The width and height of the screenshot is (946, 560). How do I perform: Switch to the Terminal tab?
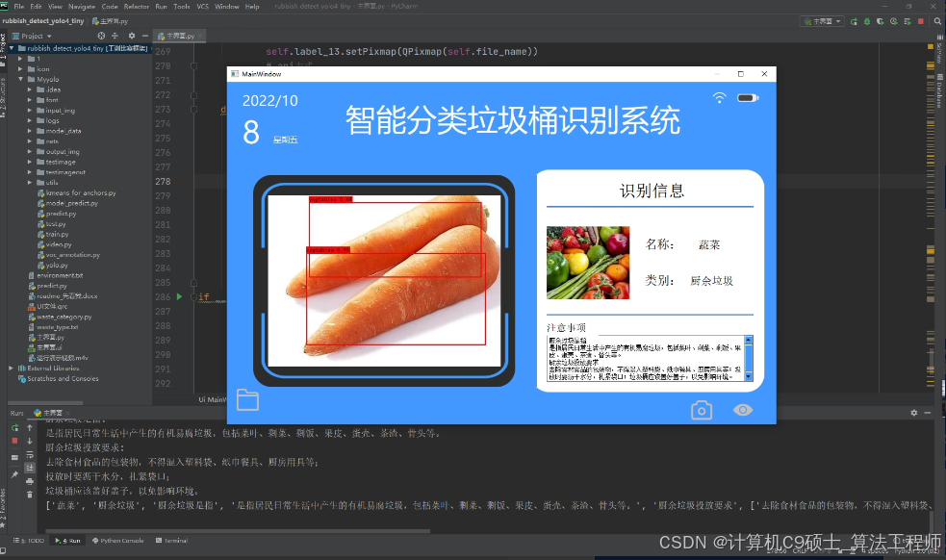[x=172, y=541]
